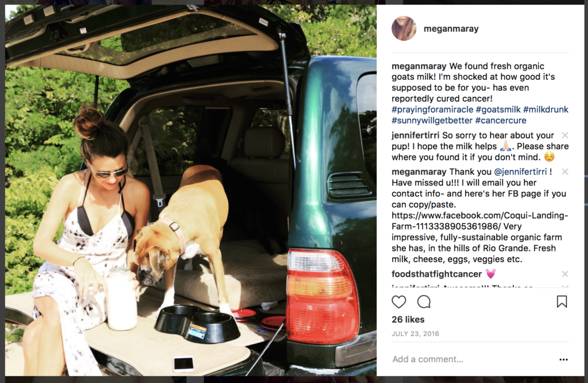Viewport: 588px width, 383px height.
Task: Open the #cancercure hashtag
Action: [x=501, y=121]
